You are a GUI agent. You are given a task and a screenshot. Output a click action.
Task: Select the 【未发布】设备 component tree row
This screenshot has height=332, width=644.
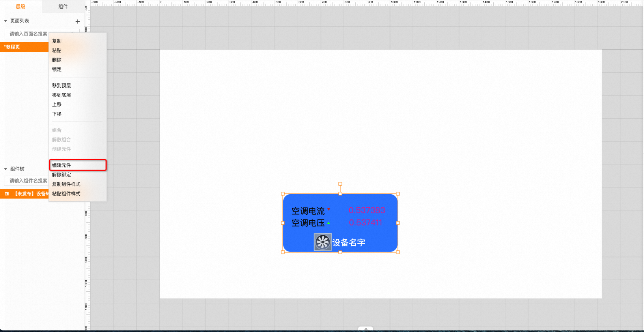[24, 194]
